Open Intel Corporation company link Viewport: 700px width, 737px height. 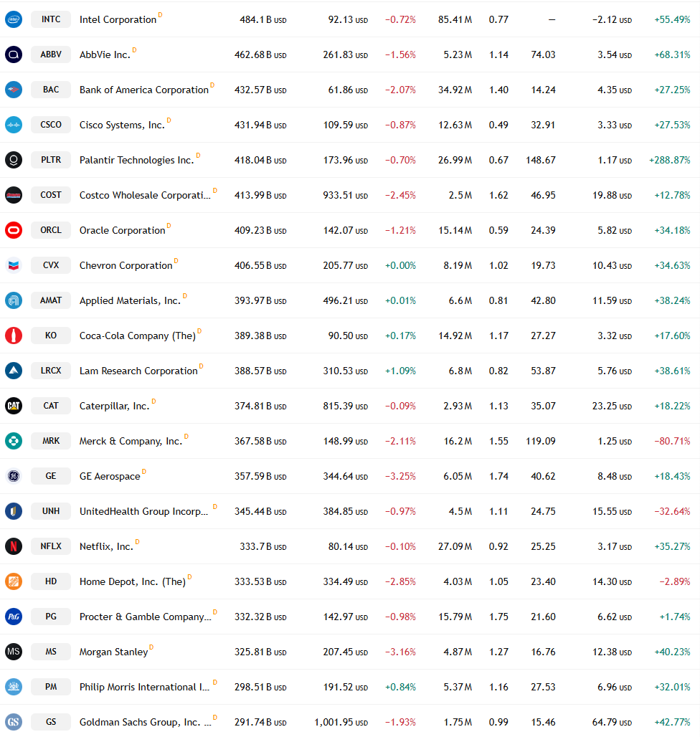[x=118, y=20]
